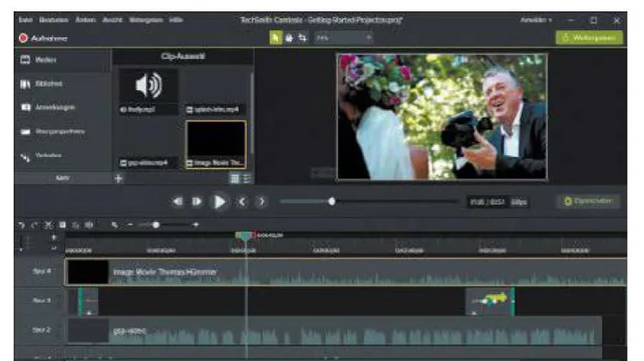
Task: Click the Copy icon in timeline toolbar
Action: tap(63, 225)
